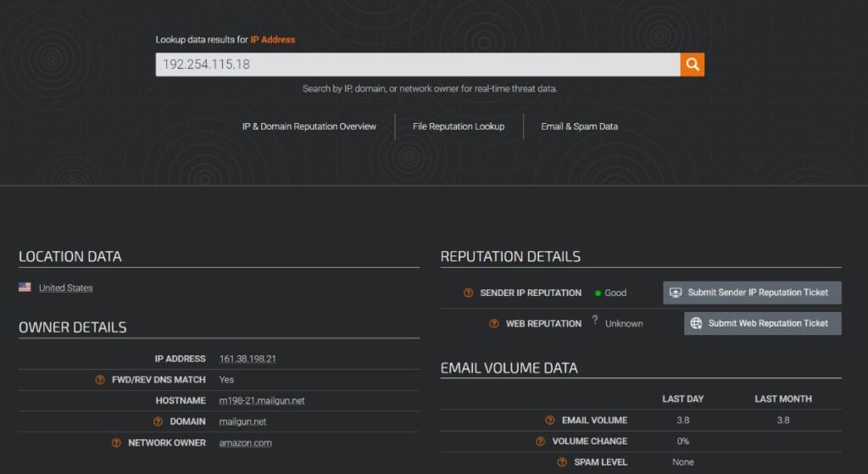
Task: Open the amazon.com network owner link
Action: coord(245,443)
